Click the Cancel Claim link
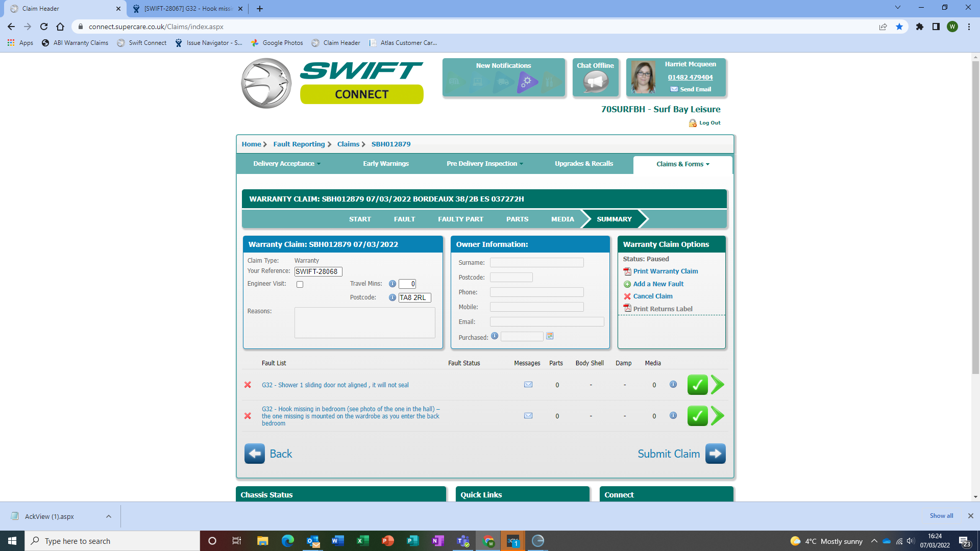Screen dimensions: 980x551 point(652,296)
